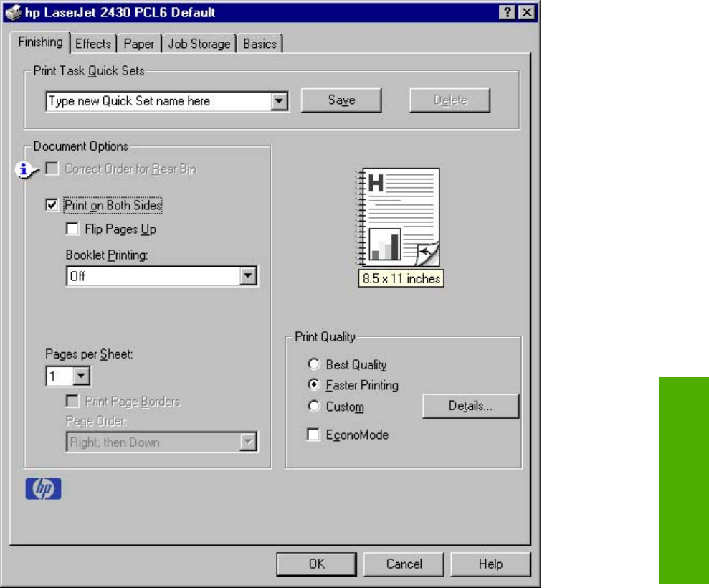Toggle the Correct Order for Rear Bin checkbox

point(52,169)
